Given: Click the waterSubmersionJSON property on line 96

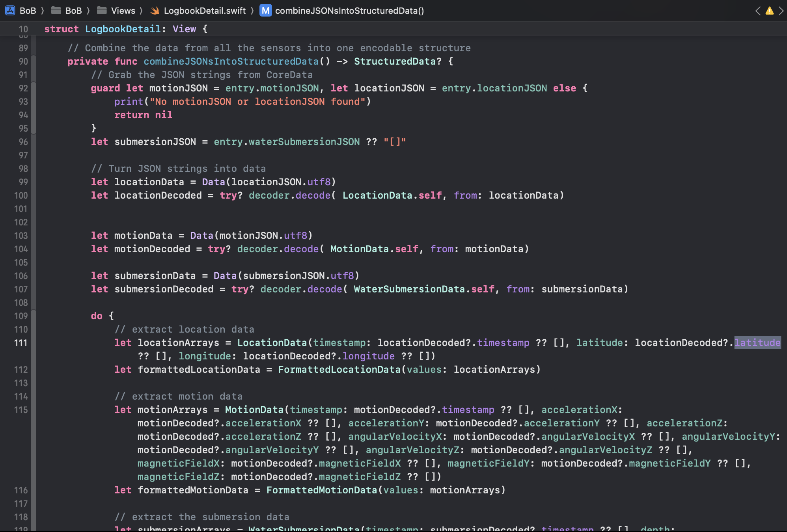Looking at the screenshot, I should coord(304,142).
